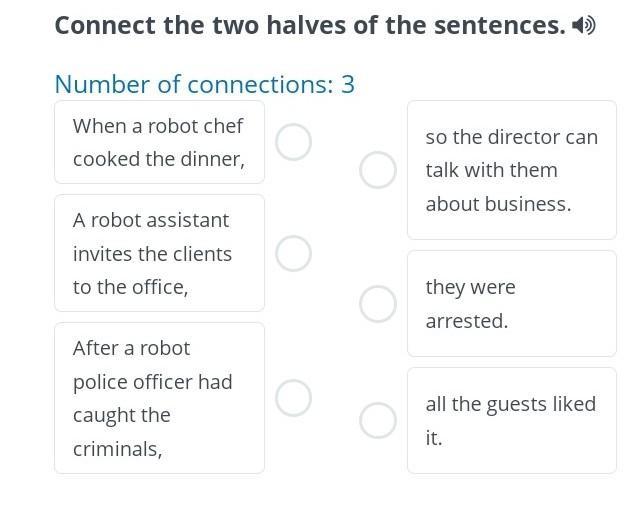Play audio with the speaker icon
The image size is (629, 515).
[583, 25]
